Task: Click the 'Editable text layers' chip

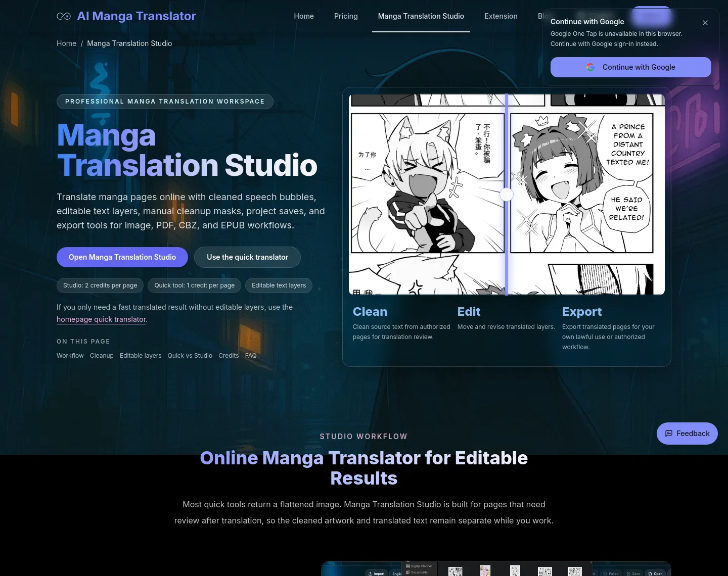Action: coord(279,285)
